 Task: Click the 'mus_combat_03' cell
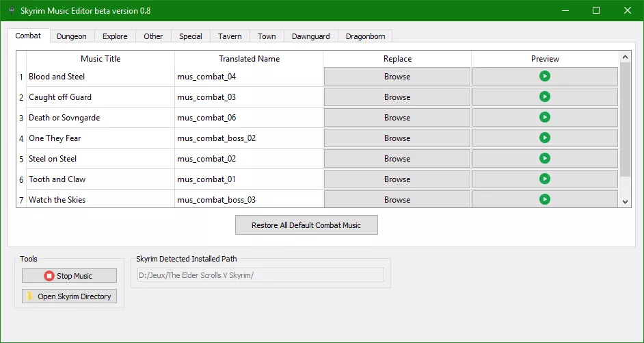[249, 97]
